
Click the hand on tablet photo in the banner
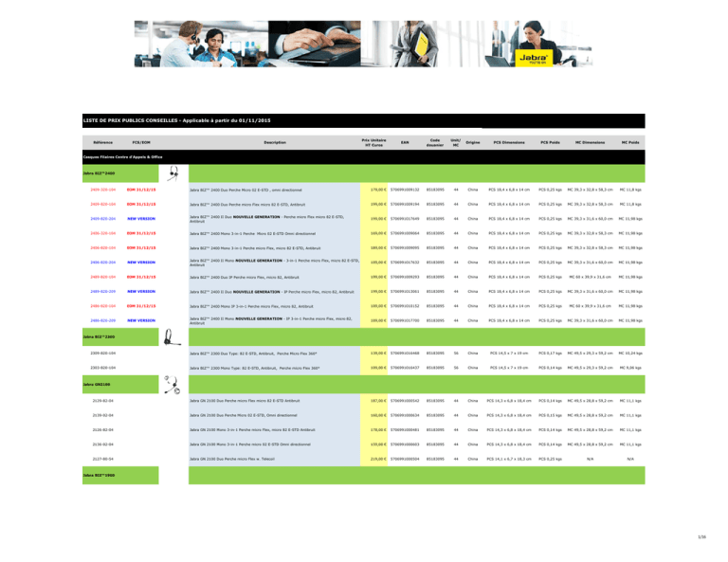[x=315, y=44]
